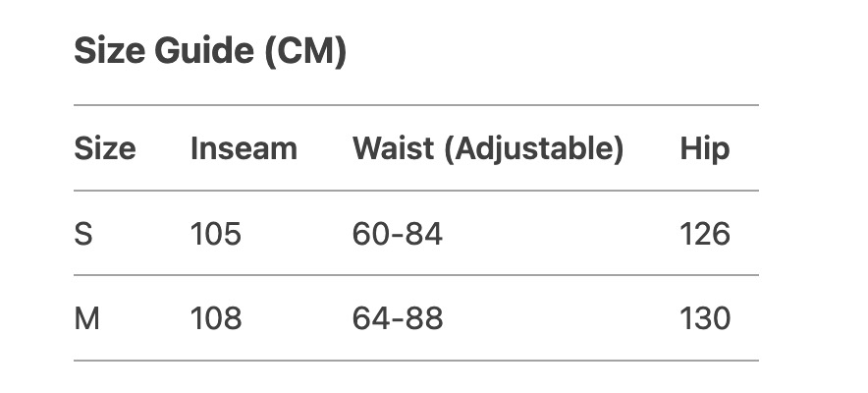Click the S size row label

[83, 234]
